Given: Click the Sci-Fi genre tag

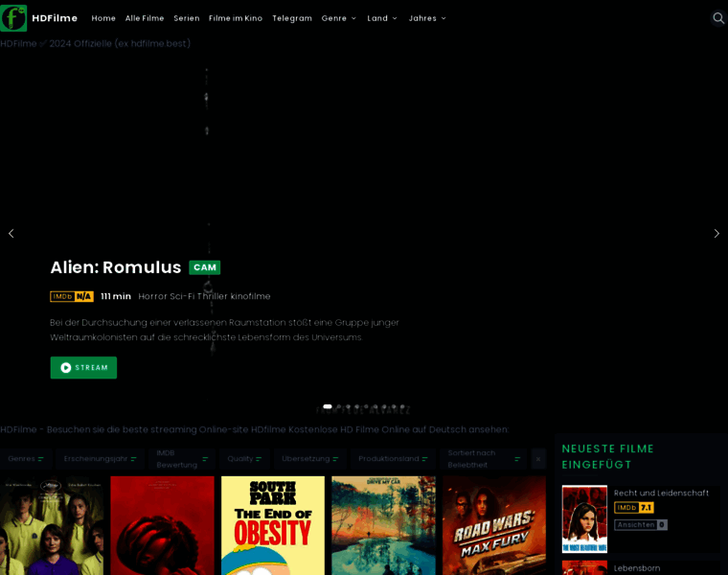Looking at the screenshot, I should 182,296.
